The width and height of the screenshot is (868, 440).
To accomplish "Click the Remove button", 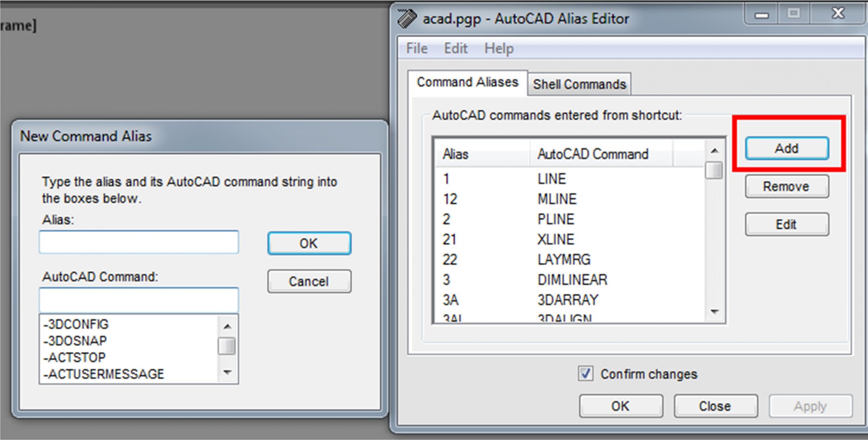I will [786, 186].
